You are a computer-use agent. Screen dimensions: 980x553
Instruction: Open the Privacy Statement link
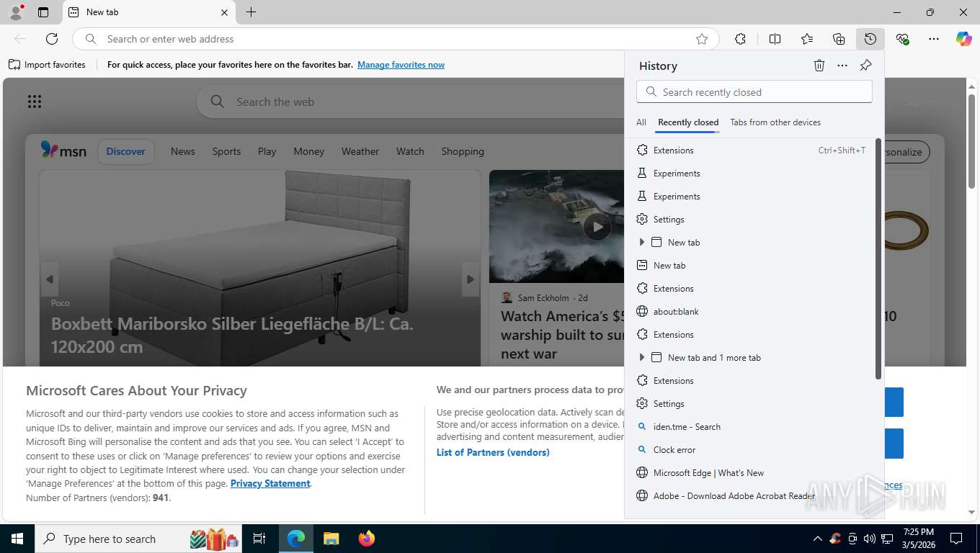[x=270, y=483]
